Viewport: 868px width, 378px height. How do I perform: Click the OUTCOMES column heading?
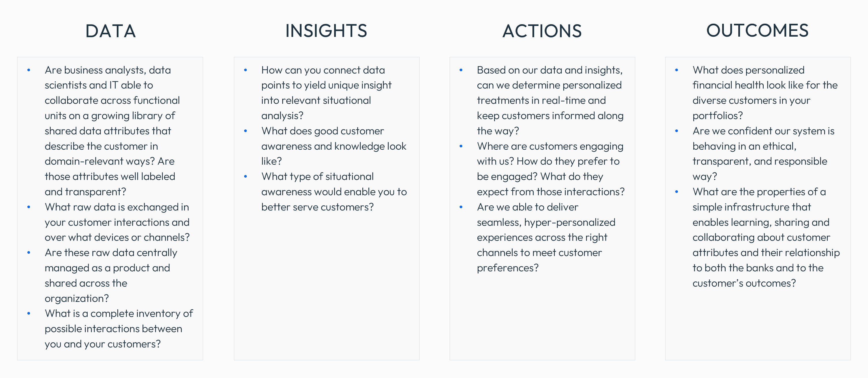click(757, 31)
